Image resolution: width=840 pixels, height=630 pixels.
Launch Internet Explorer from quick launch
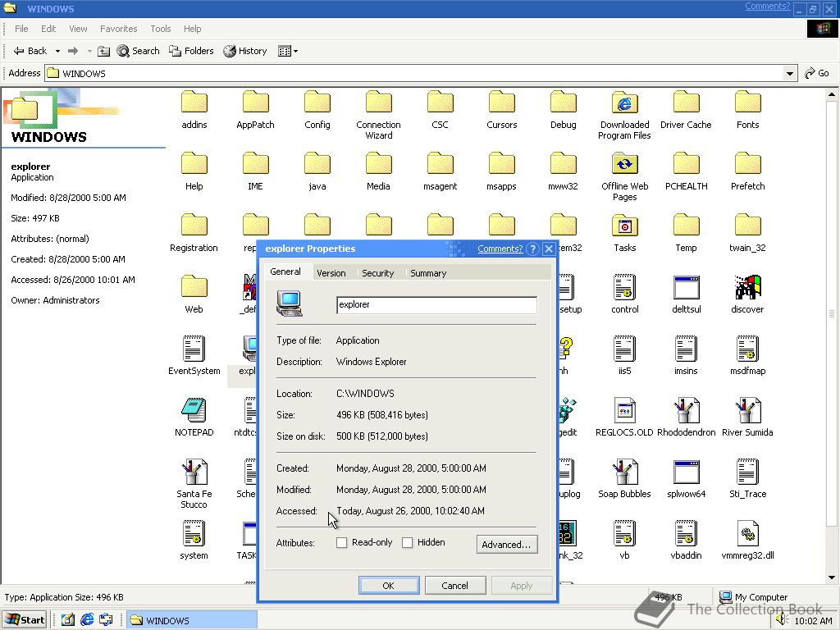click(x=87, y=620)
